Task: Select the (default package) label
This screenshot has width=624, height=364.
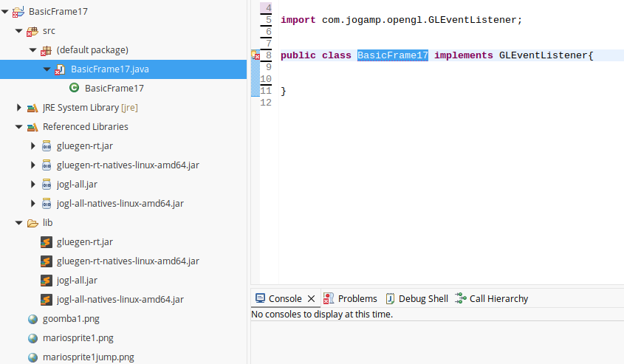Action: point(92,50)
